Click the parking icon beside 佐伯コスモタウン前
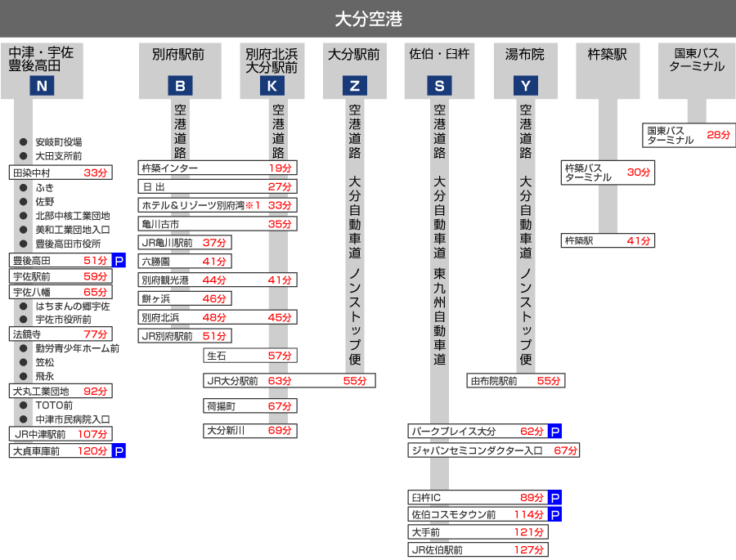The height and width of the screenshot is (560, 736). click(x=554, y=514)
